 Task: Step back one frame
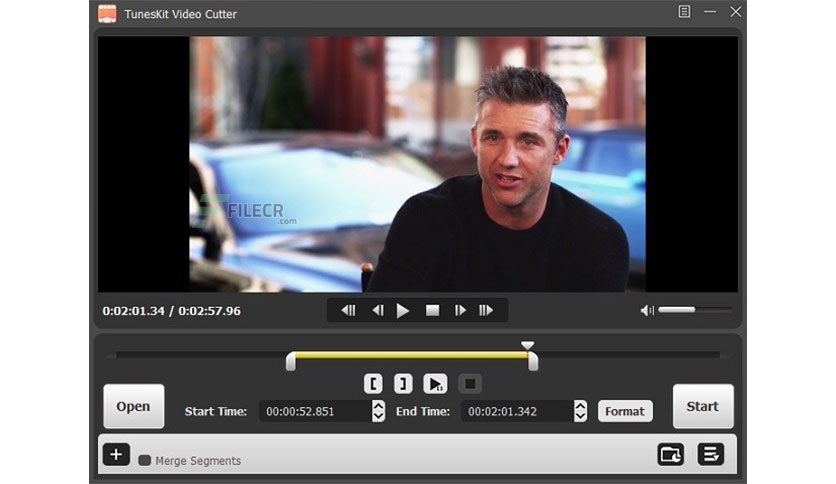tap(377, 310)
